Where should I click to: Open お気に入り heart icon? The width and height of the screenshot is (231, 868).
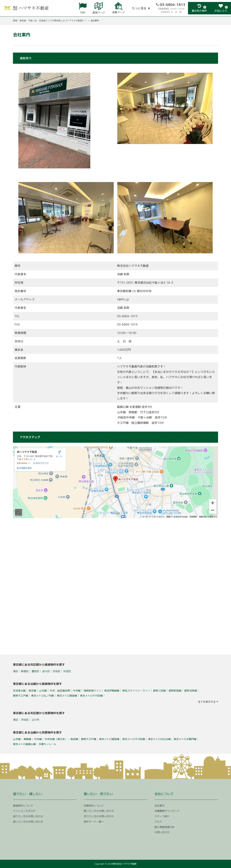click(x=221, y=8)
